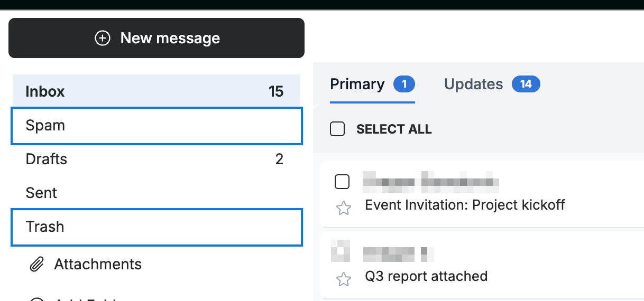Open the Inbox folder

pyautogui.click(x=157, y=91)
